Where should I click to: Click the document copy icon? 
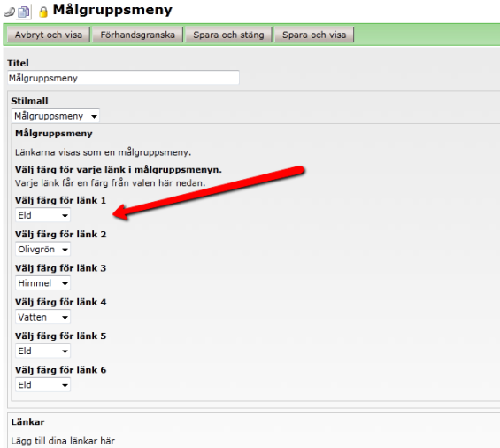click(24, 12)
